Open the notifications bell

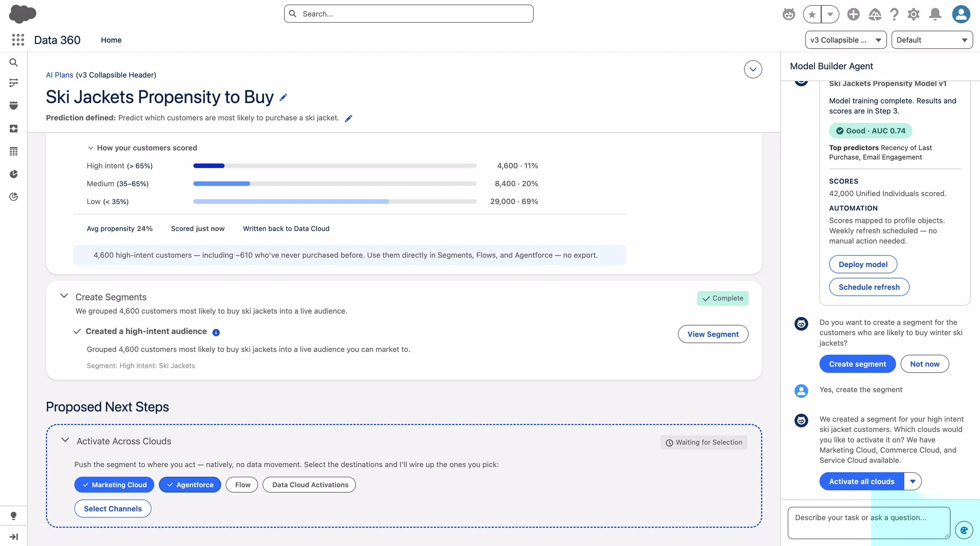[x=935, y=14]
